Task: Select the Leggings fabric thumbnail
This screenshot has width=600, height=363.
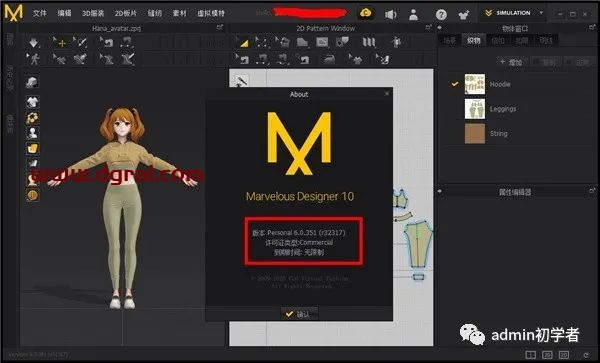Action: coord(474,109)
